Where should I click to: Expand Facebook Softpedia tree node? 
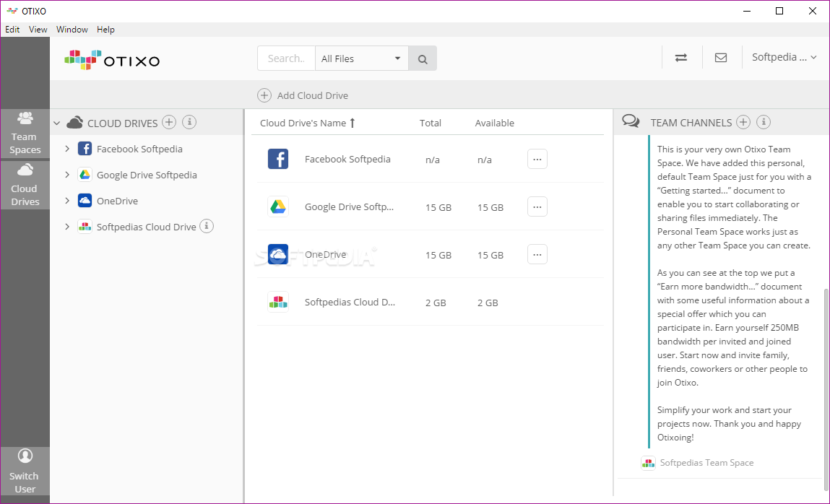click(67, 149)
